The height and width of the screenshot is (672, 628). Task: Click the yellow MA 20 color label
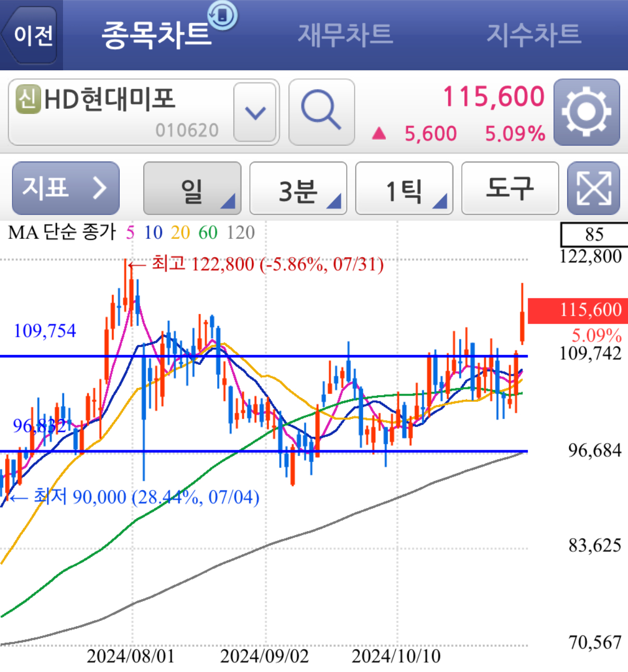click(180, 233)
